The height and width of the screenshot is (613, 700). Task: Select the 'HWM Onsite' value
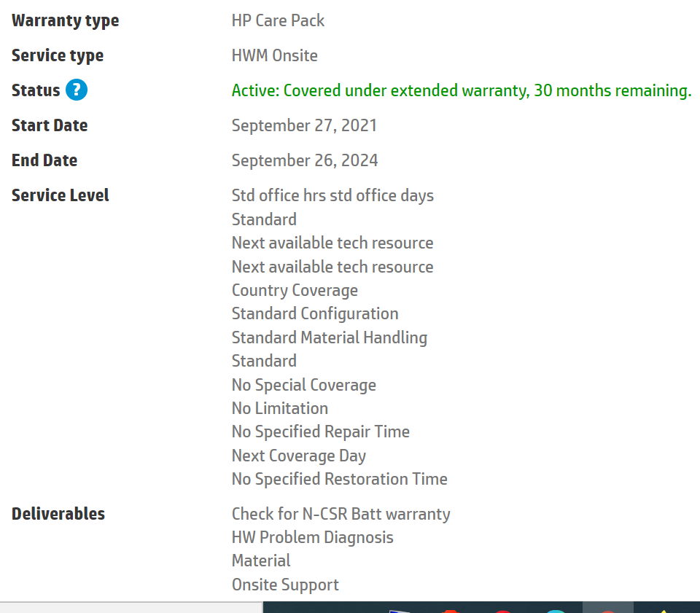click(275, 56)
